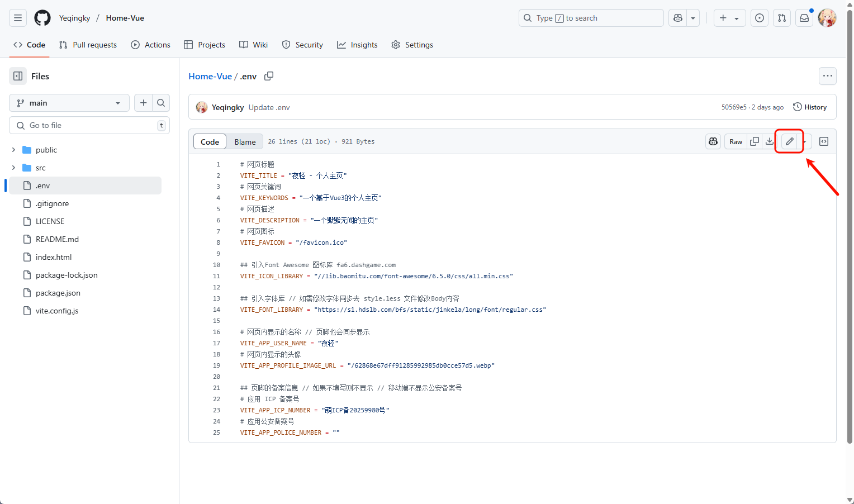Open edit options dropdown arrow beside pencil
The height and width of the screenshot is (504, 854).
(x=804, y=142)
